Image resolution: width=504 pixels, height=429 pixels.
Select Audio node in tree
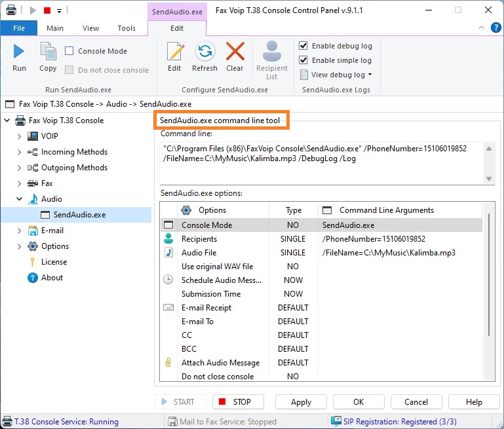coord(51,199)
